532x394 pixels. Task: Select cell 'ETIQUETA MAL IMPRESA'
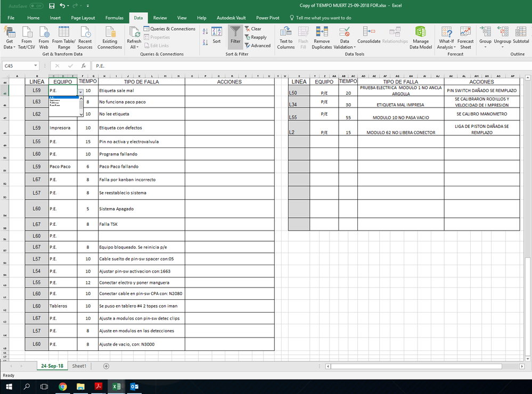click(x=400, y=102)
